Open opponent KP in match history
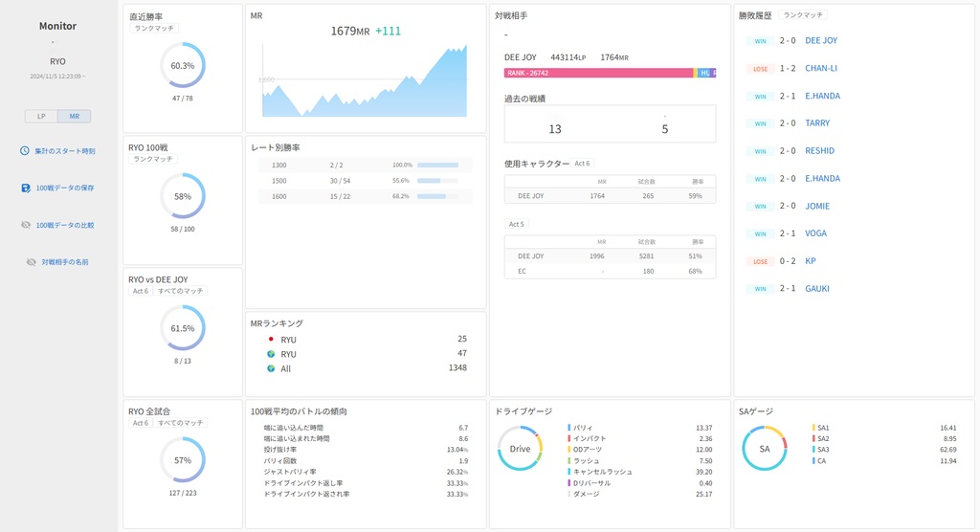The width and height of the screenshot is (980, 532). tap(810, 260)
